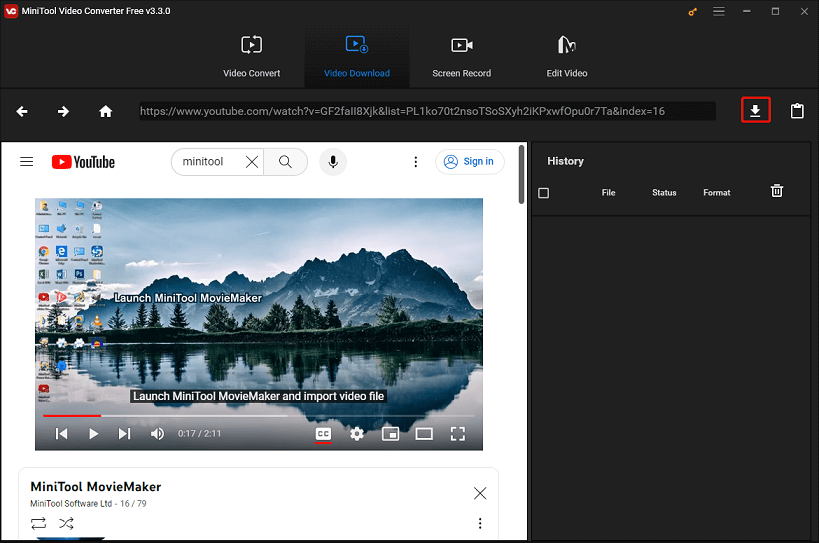Click the File column header
Screen dimensions: 819x543
pyautogui.click(x=609, y=193)
